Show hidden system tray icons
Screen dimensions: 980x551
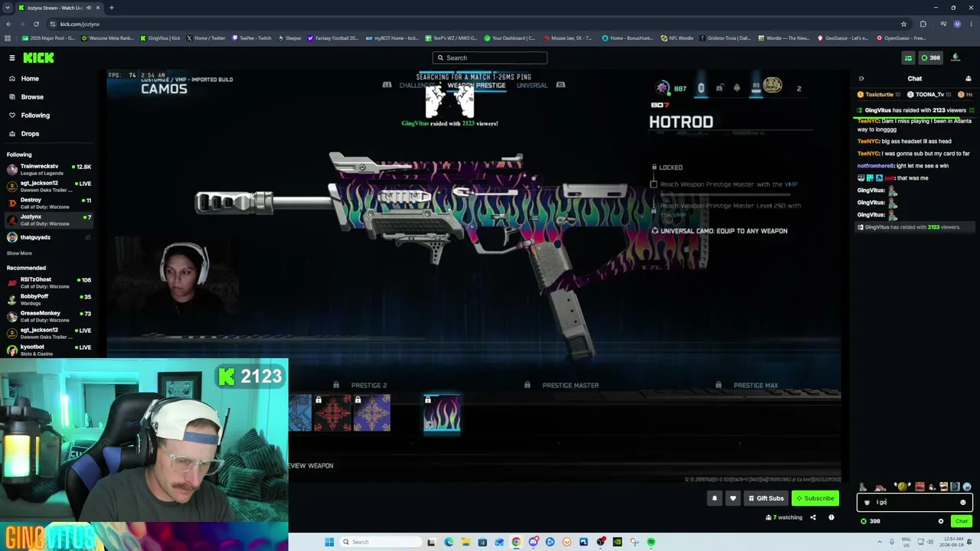coord(879,542)
